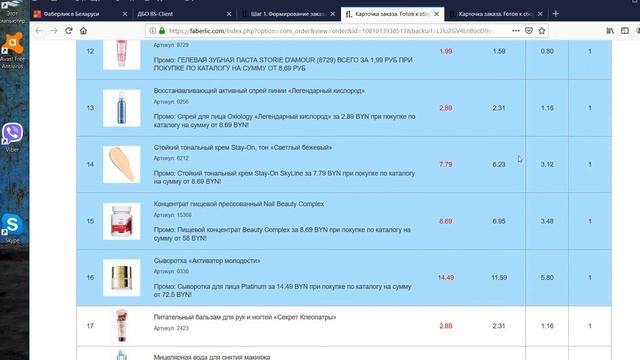Screen dimensions: 640x360
Task: Select price 2.89 in row 13
Action: coord(446,108)
